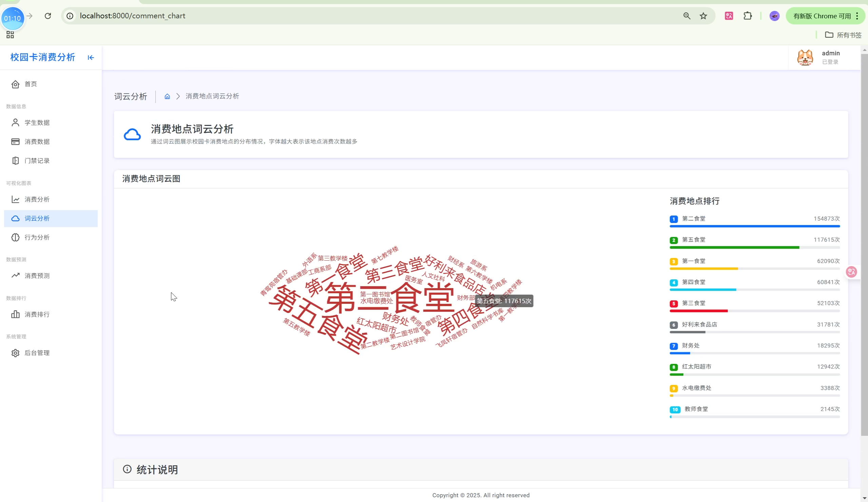Screen dimensions: 868x502
Task: Click the admin user avatar
Action: coord(805,58)
